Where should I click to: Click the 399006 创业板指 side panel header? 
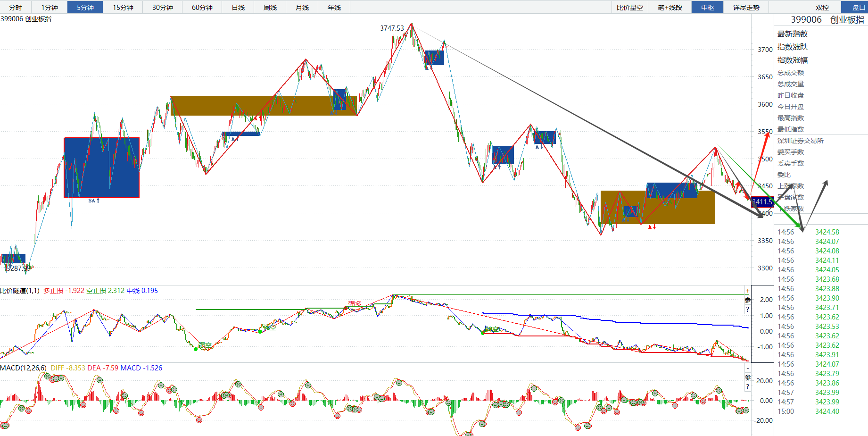[x=827, y=19]
